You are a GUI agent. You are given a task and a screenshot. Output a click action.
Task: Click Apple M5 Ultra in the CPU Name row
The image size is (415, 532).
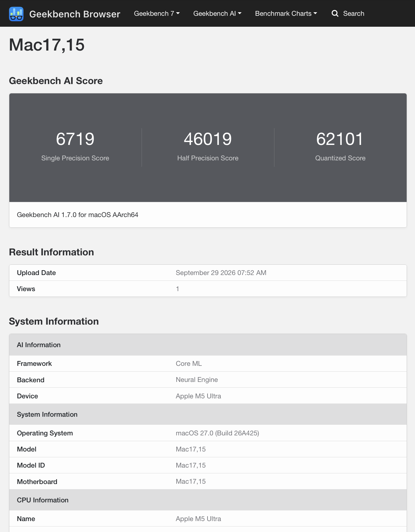[x=198, y=519]
